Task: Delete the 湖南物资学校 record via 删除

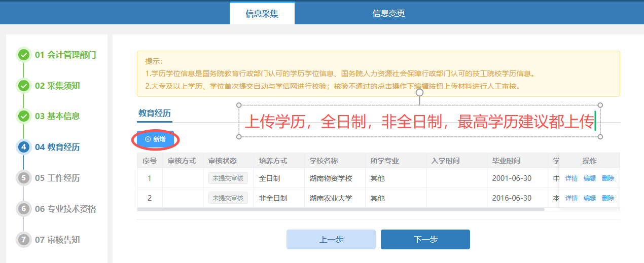Action: pos(608,178)
